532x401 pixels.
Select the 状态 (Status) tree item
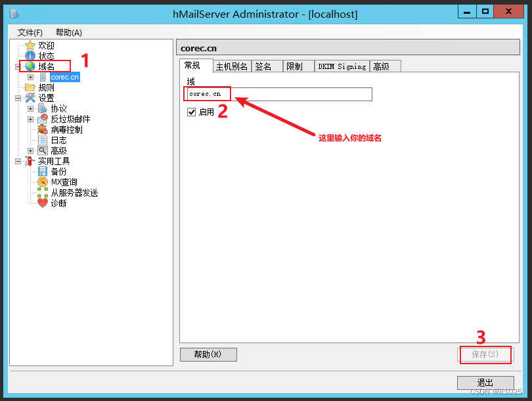coord(46,56)
